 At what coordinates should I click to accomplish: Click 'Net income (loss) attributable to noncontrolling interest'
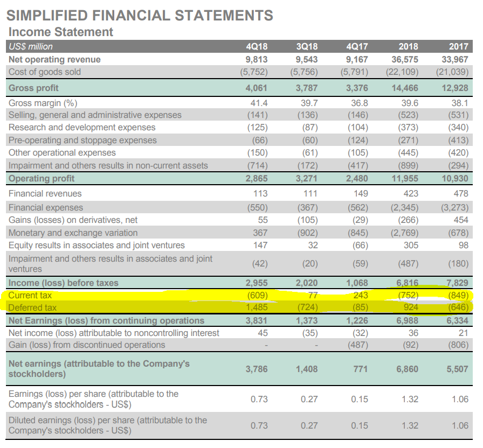point(114,333)
